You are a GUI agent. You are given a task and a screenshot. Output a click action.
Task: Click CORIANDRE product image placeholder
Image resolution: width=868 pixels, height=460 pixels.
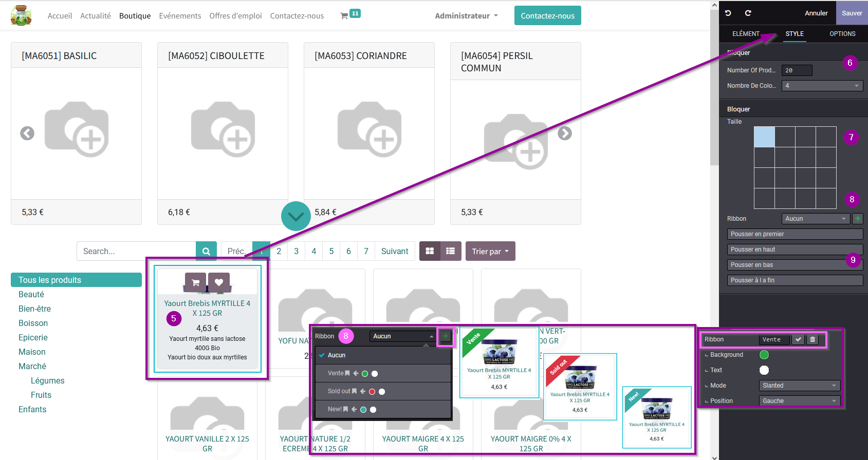370,129
